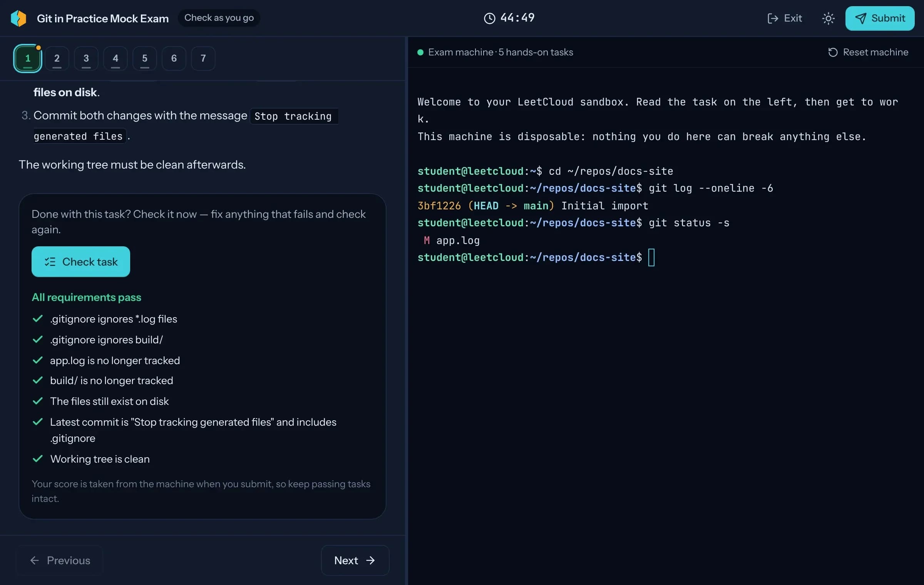The image size is (924, 585).
Task: Go to question 1 tab
Action: (x=28, y=58)
